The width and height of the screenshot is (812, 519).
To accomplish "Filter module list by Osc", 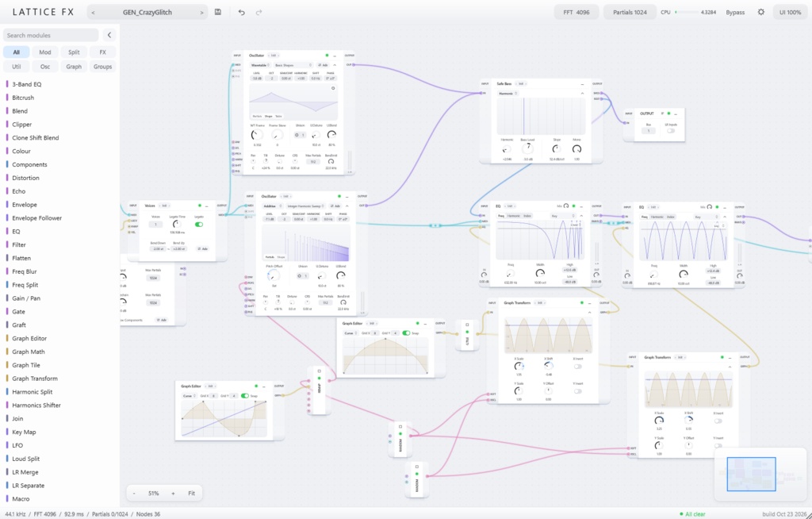I will tap(45, 67).
